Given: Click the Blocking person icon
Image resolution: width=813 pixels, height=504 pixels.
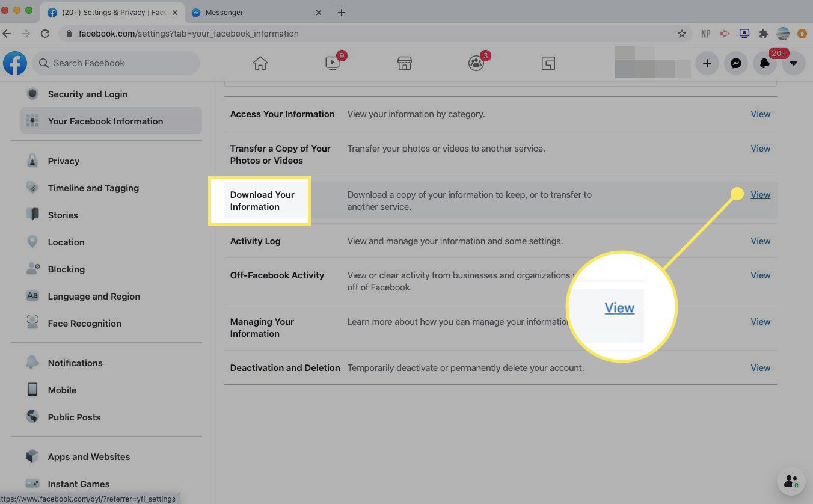Looking at the screenshot, I should pyautogui.click(x=32, y=269).
